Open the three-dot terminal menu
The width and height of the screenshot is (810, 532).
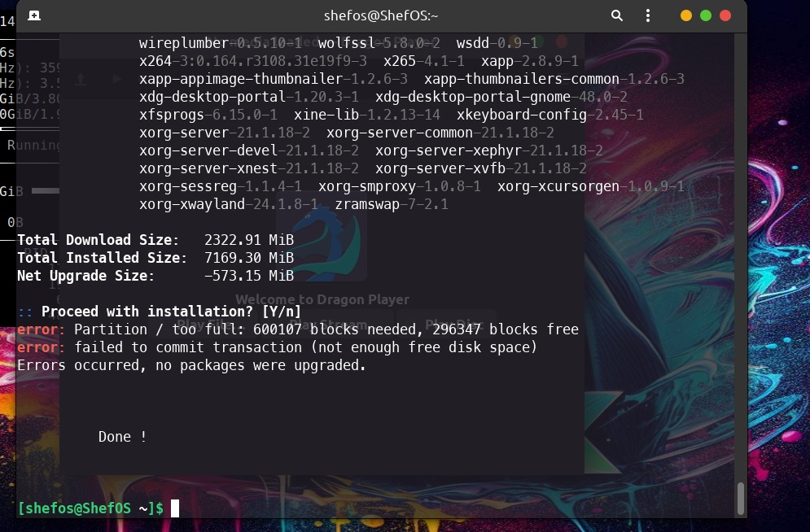click(648, 15)
